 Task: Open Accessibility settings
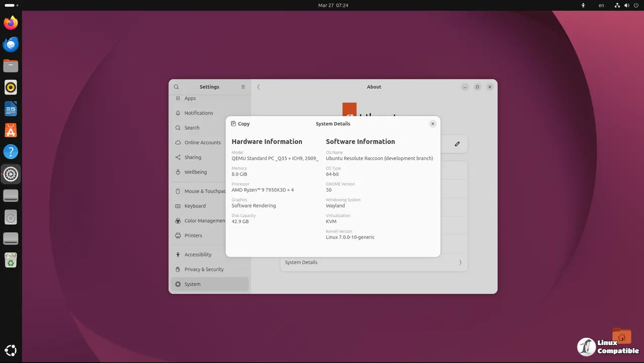click(198, 255)
